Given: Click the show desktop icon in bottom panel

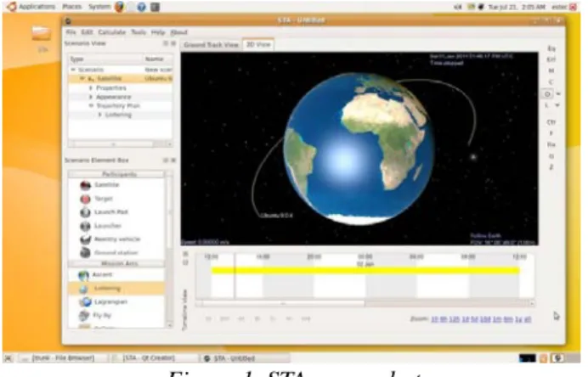Looking at the screenshot, I should tap(8, 358).
